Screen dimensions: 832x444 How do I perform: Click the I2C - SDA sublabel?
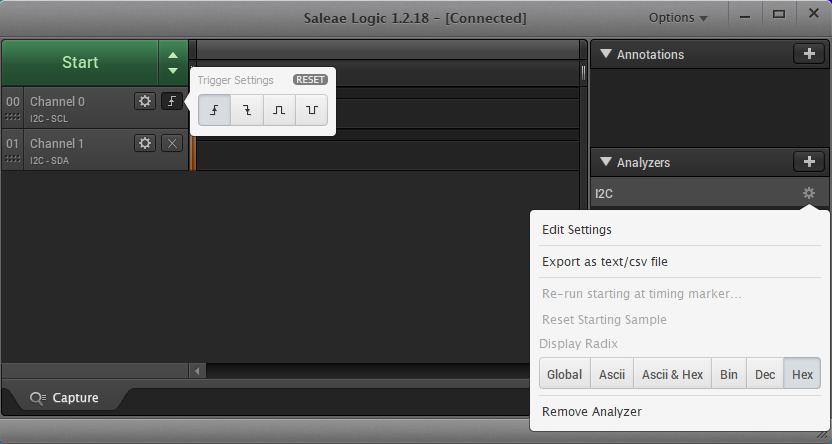49,161
